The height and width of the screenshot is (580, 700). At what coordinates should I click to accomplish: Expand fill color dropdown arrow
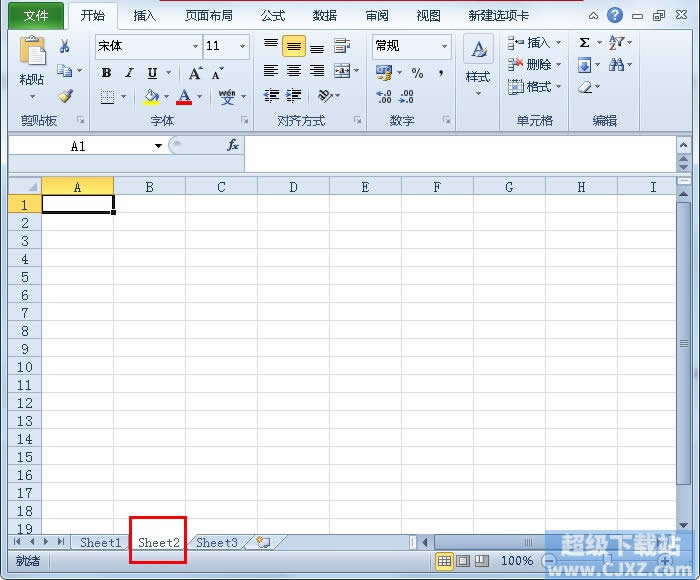pyautogui.click(x=166, y=96)
